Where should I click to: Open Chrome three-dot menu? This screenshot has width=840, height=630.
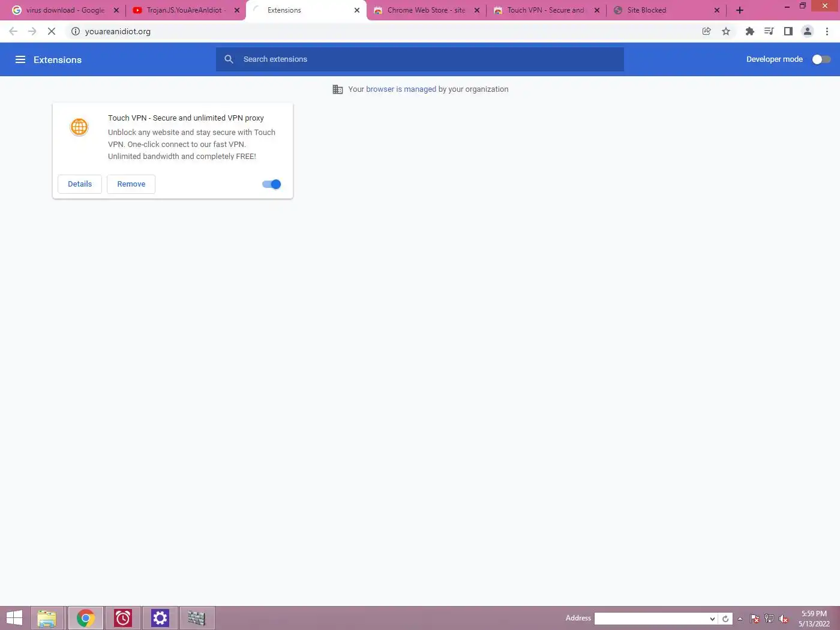827,31
